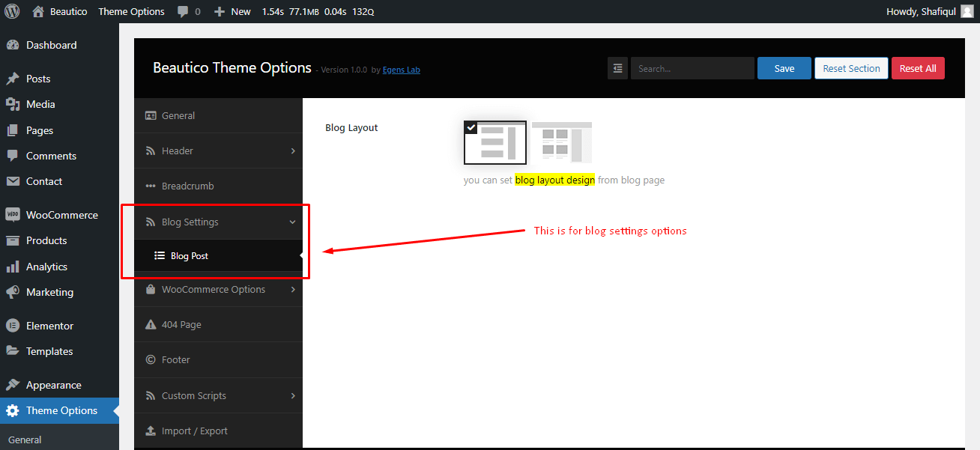Click into the theme options Search field
This screenshot has width=980, height=450.
(x=692, y=68)
